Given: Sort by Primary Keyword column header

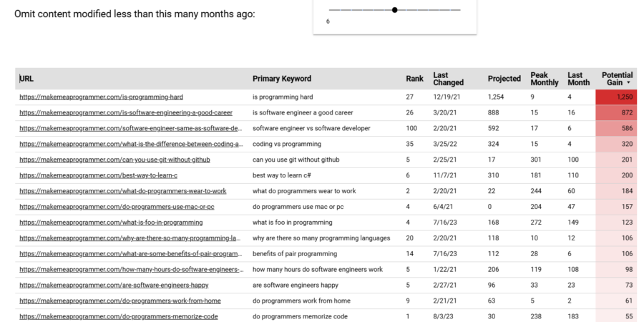Looking at the screenshot, I should pos(282,79).
